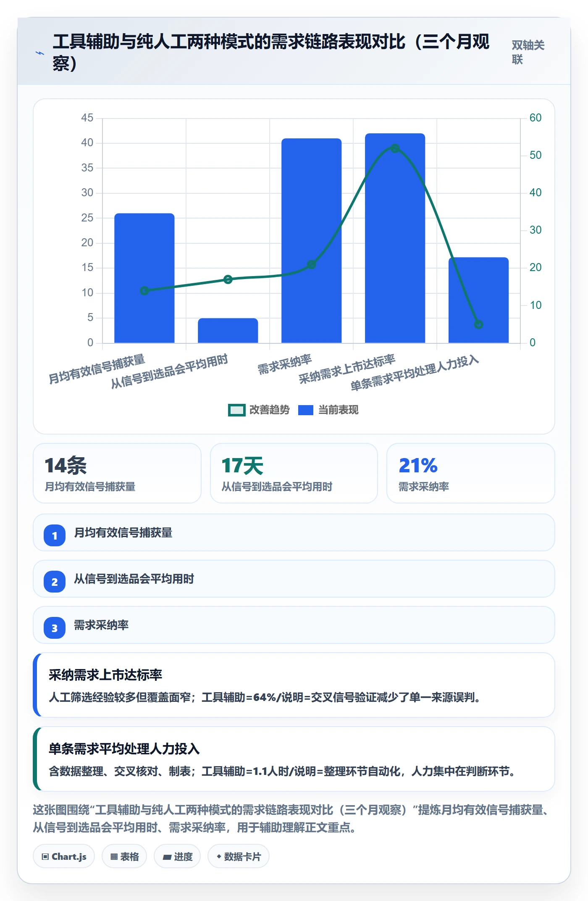Viewport: 588px width, 901px height.
Task: Toggle the 改善趋势 legend swatch
Action: click(236, 410)
